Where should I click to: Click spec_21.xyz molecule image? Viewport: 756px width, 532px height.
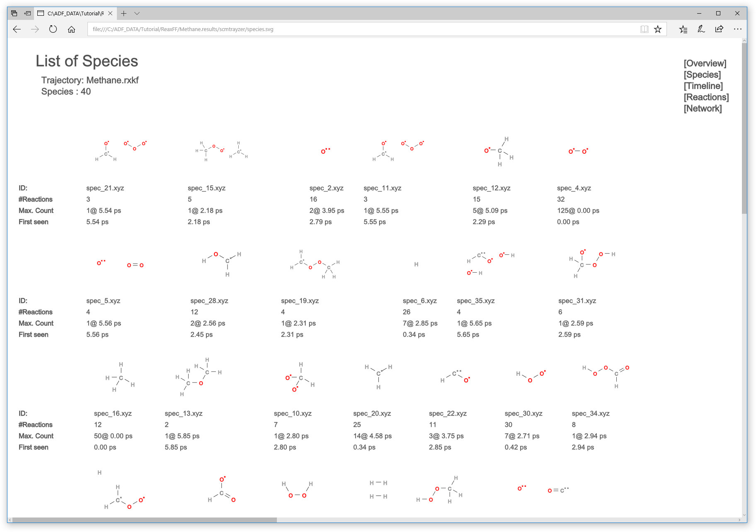point(121,151)
